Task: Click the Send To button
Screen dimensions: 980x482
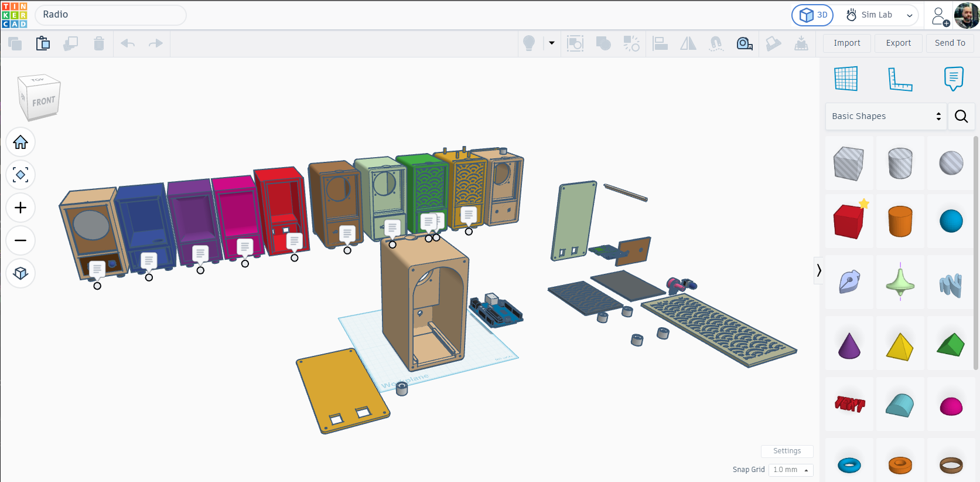Action: (x=950, y=43)
